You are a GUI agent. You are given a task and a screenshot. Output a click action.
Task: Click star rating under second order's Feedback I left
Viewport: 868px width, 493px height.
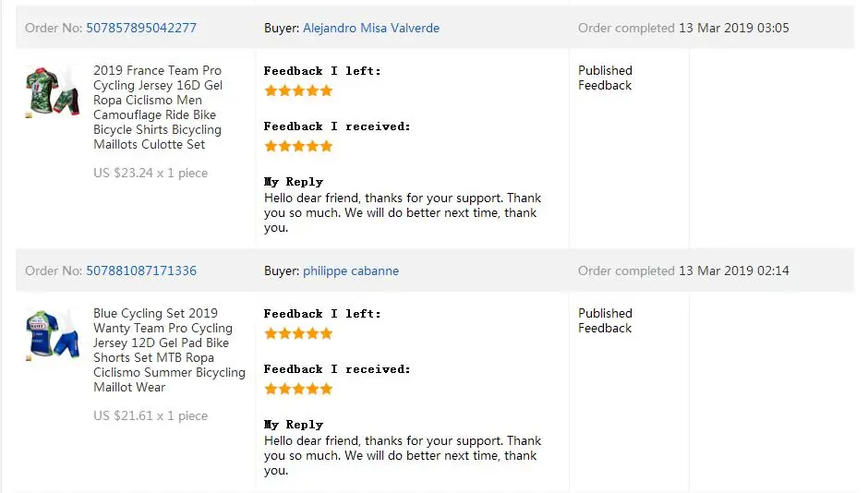[298, 333]
